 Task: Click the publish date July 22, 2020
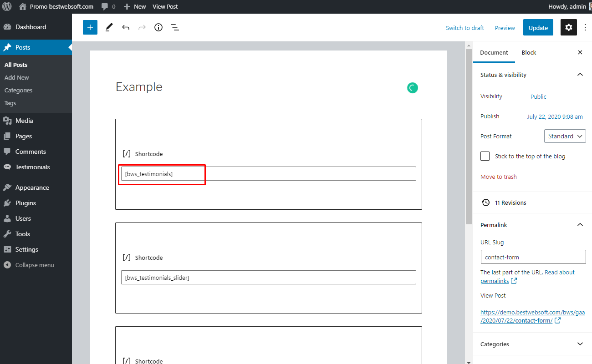pos(555,116)
